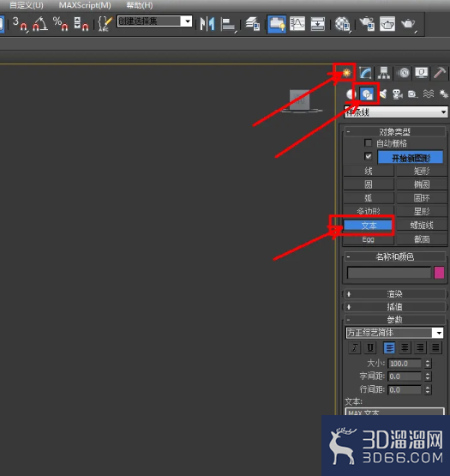
Task: Collapse the 对象类型 rollout
Action: point(395,132)
